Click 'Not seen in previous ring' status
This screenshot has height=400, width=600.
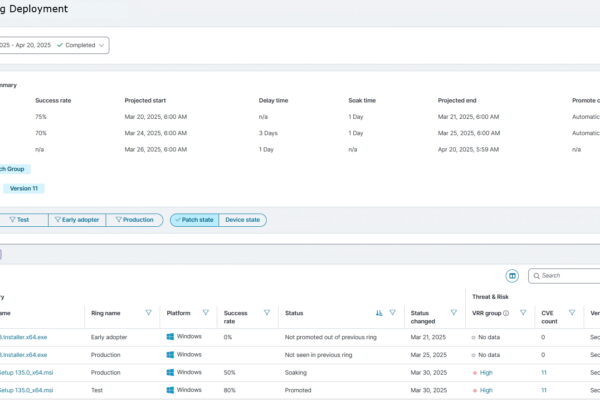(318, 355)
